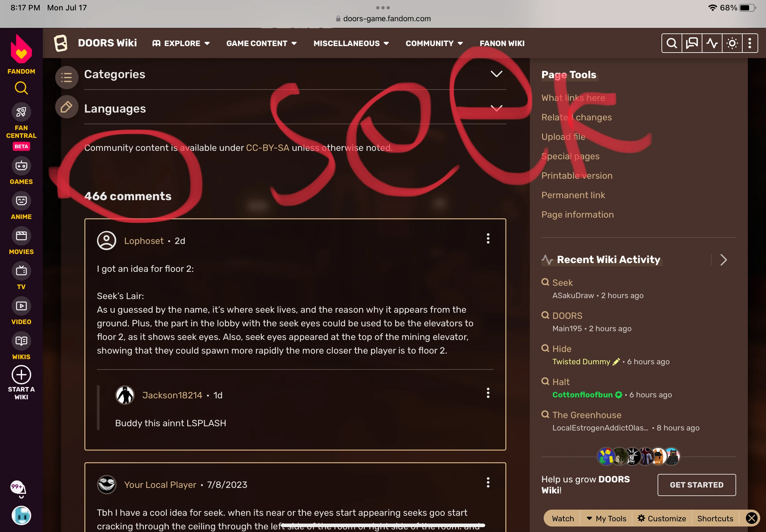Open options menu on Lophoset's comment
This screenshot has width=766, height=532.
coord(488,239)
